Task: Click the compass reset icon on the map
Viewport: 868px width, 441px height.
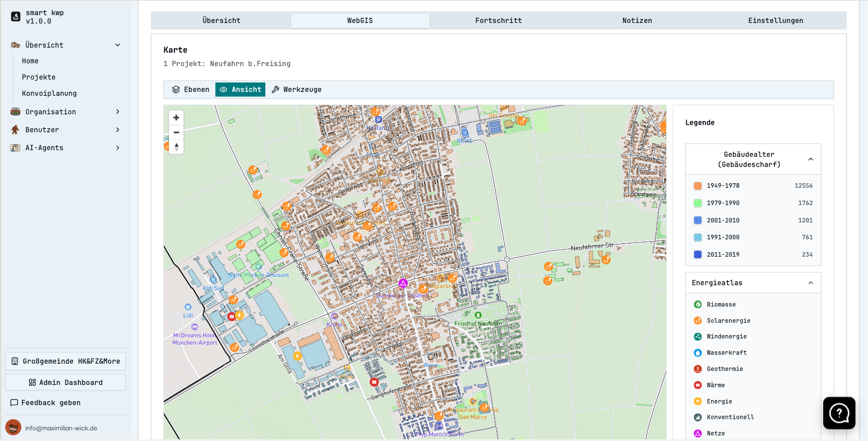Action: (x=176, y=147)
